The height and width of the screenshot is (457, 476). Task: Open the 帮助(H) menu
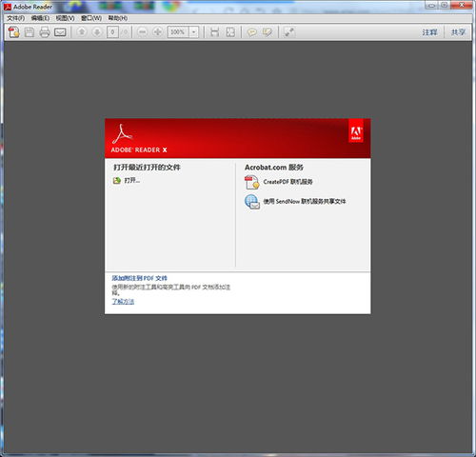118,18
